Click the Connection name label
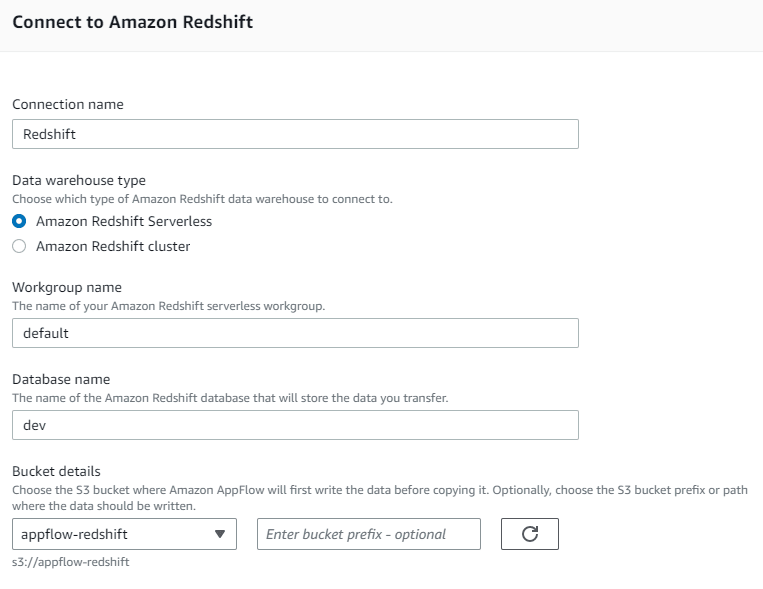The width and height of the screenshot is (763, 589). click(x=68, y=104)
